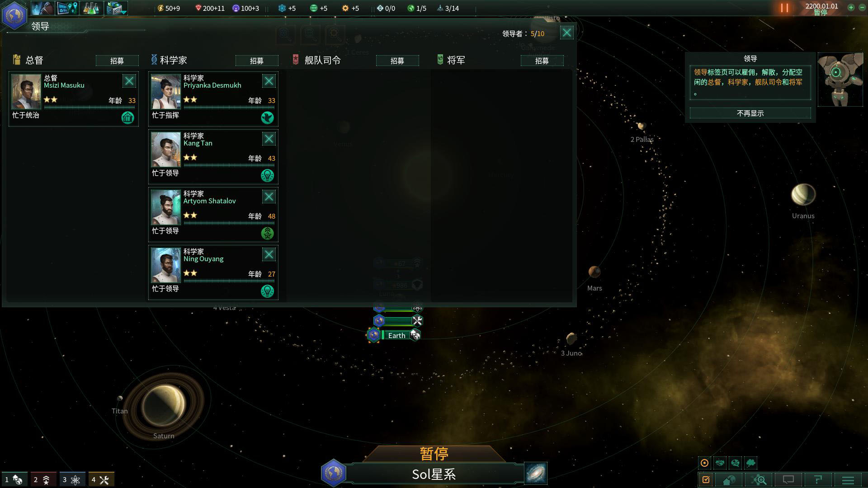
Task: Click the Sol system planet view icon bottom center
Action: point(333,473)
